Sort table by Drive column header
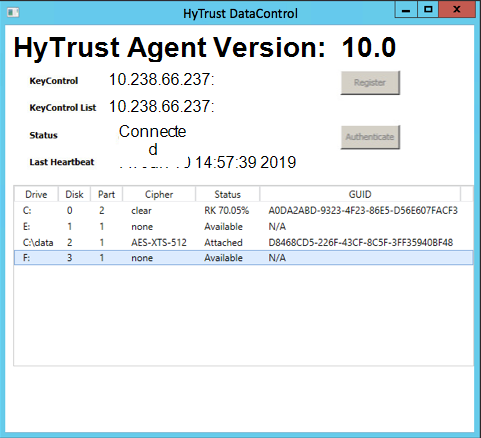 (x=36, y=194)
